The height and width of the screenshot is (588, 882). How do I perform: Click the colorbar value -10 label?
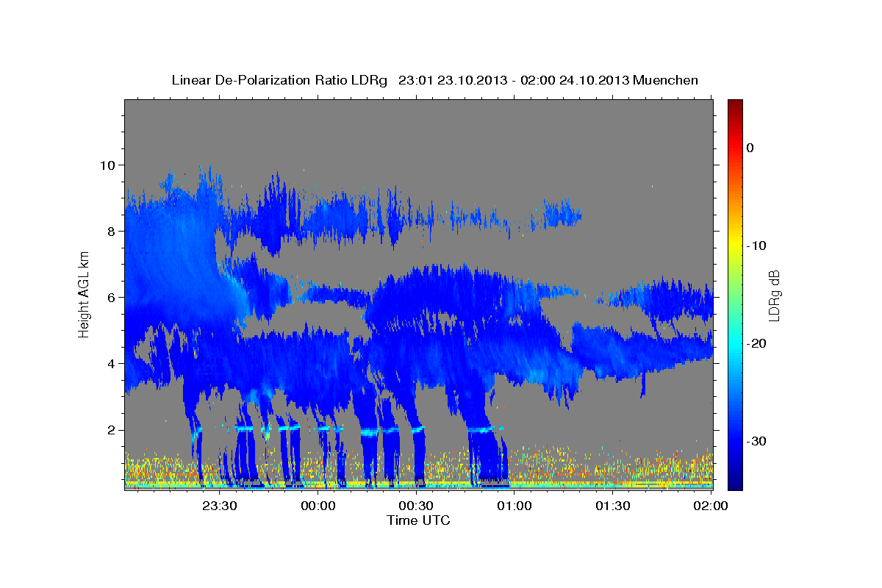pyautogui.click(x=756, y=245)
